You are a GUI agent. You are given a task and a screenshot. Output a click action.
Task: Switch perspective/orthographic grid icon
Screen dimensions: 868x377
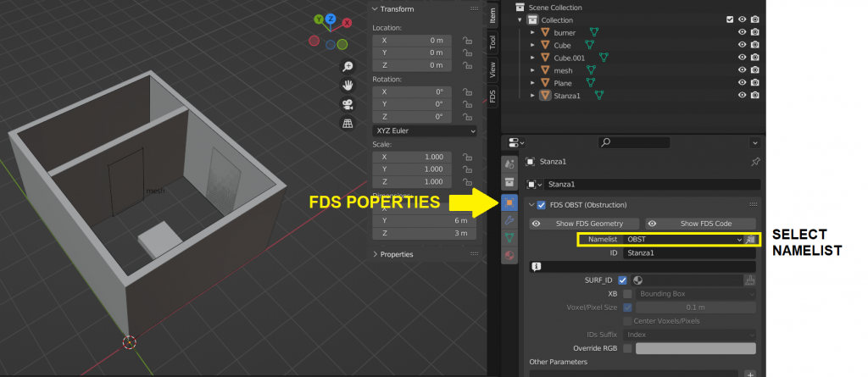coord(348,123)
